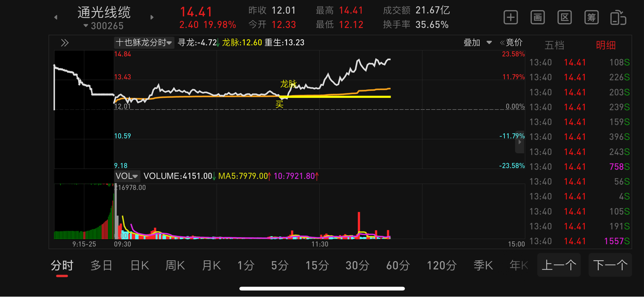
Task: Tap the 龙脉 label on the chart
Action: point(288,84)
